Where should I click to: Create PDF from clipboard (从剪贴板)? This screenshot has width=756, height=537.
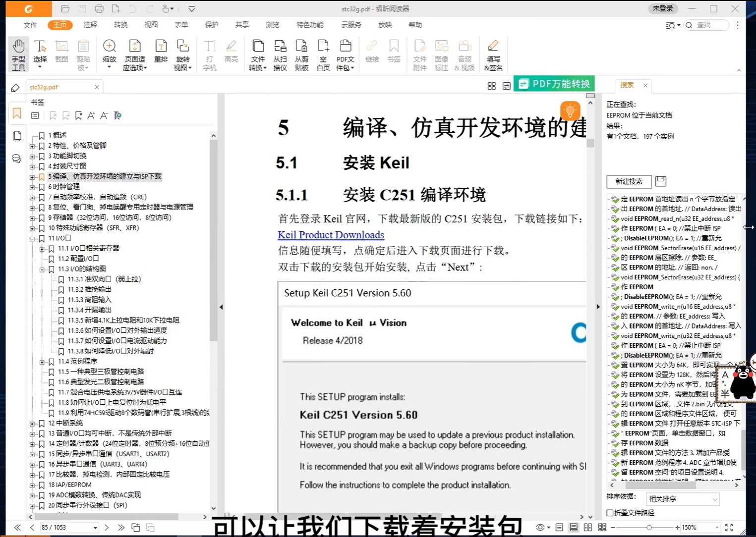[301, 54]
